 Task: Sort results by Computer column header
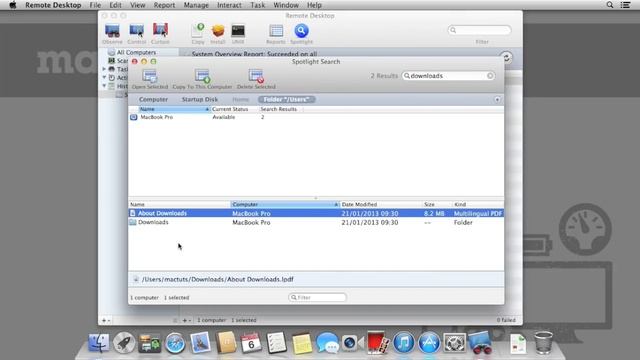285,204
